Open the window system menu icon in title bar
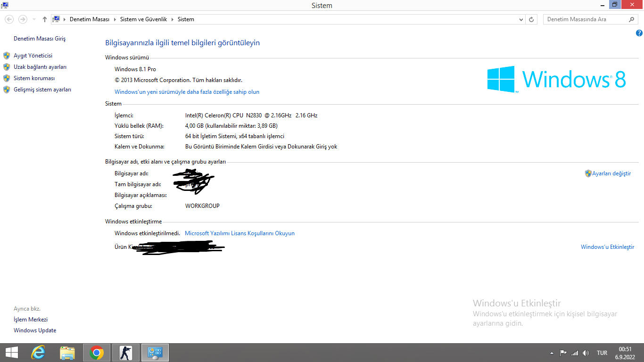 click(x=5, y=5)
